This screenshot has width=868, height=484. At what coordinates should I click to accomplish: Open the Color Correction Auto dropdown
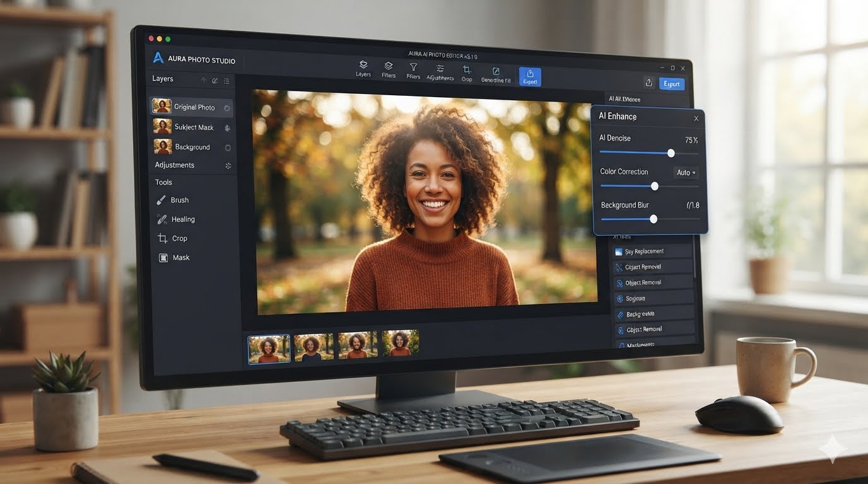pyautogui.click(x=686, y=173)
